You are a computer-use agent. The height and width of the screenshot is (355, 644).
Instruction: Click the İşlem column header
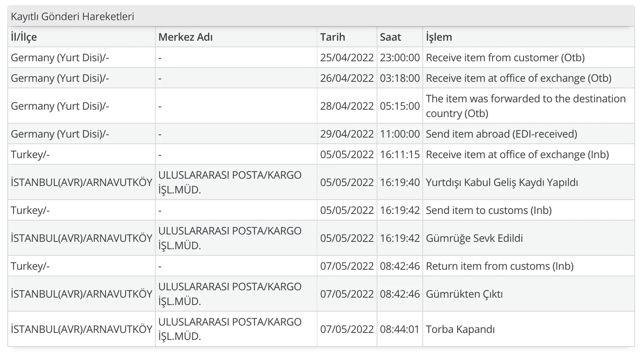[x=439, y=37]
